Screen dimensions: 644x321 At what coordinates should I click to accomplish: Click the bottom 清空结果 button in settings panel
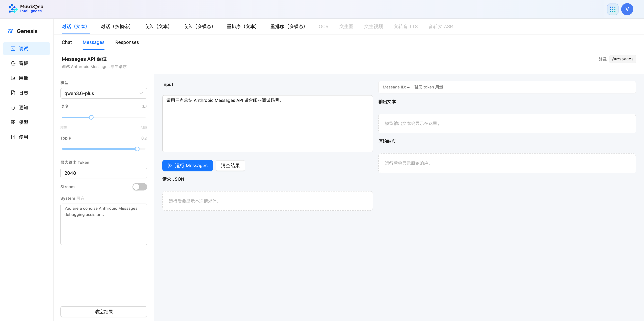coord(104,312)
